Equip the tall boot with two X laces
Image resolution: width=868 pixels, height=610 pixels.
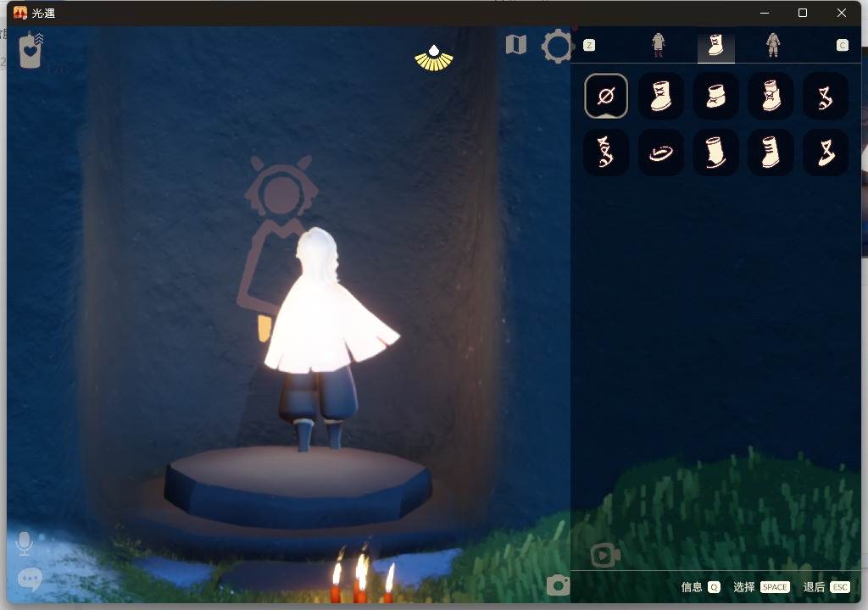point(660,96)
